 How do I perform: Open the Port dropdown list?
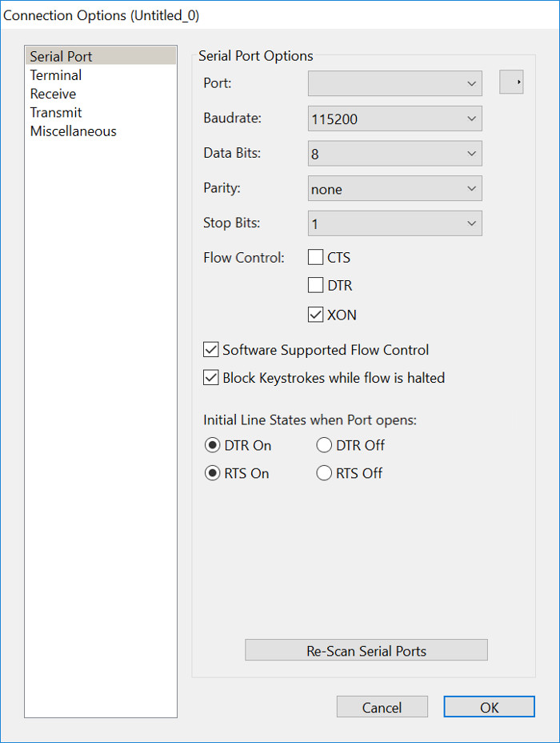394,82
